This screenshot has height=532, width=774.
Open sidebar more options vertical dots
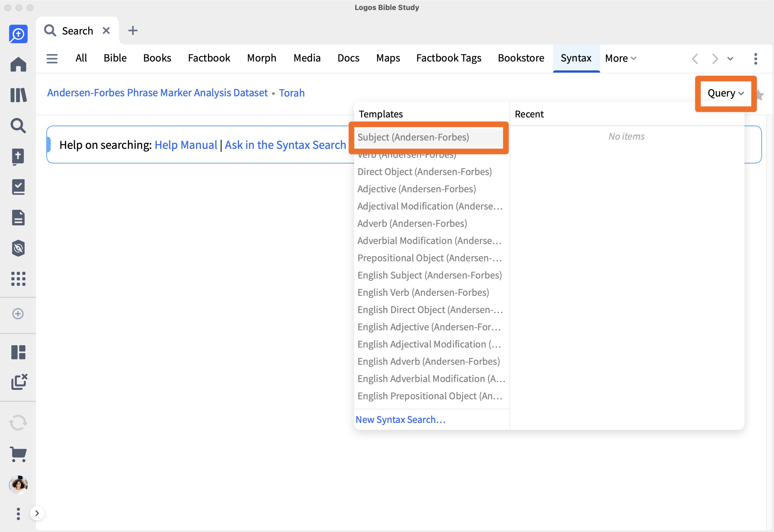18,514
